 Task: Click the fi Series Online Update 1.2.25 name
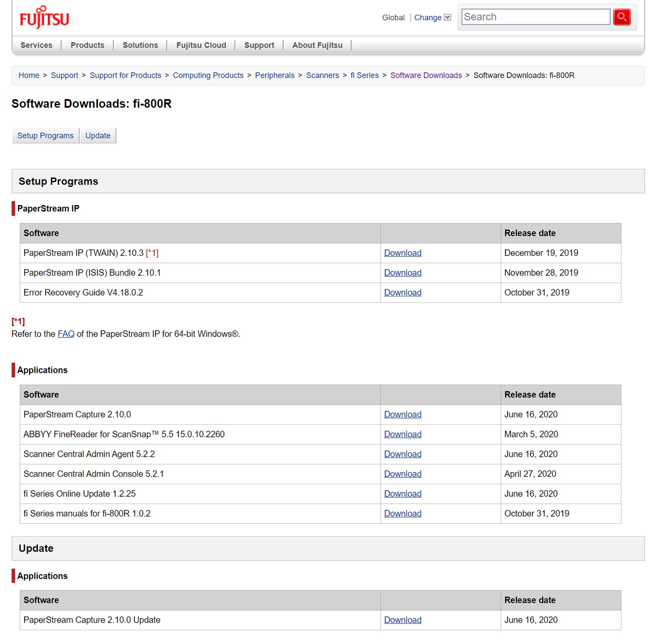80,494
